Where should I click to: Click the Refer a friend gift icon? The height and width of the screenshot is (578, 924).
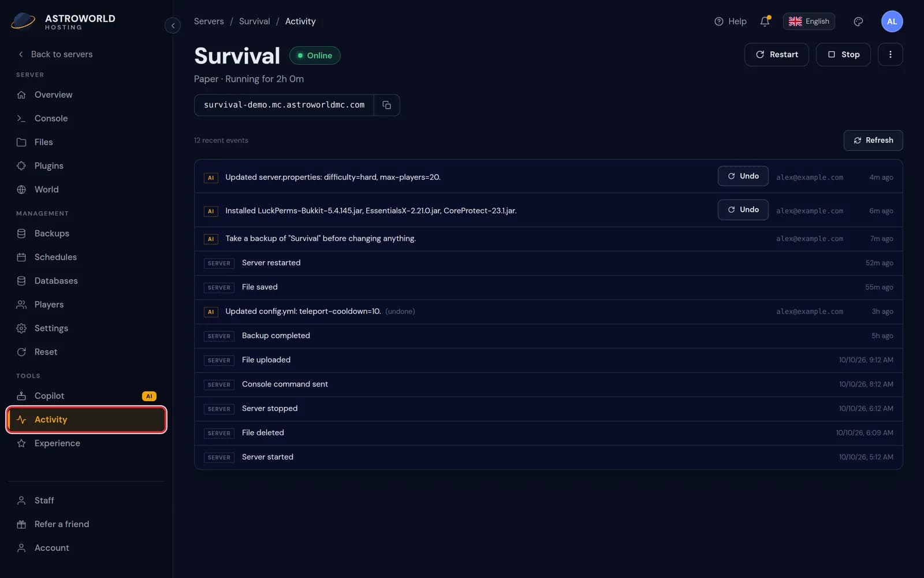pos(21,524)
